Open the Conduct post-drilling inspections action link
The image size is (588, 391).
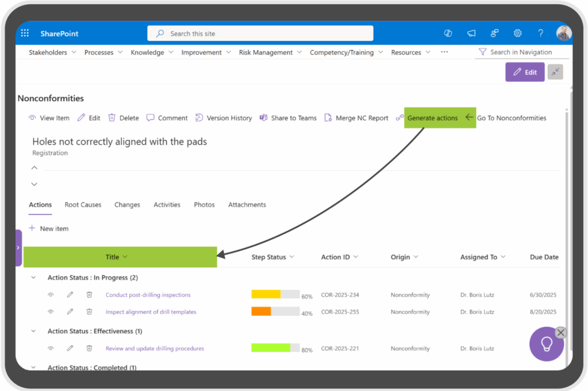click(x=148, y=294)
